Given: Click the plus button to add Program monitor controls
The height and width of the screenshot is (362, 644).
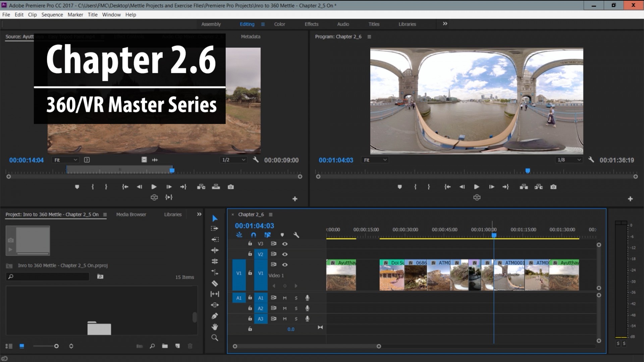Looking at the screenshot, I should (x=630, y=198).
